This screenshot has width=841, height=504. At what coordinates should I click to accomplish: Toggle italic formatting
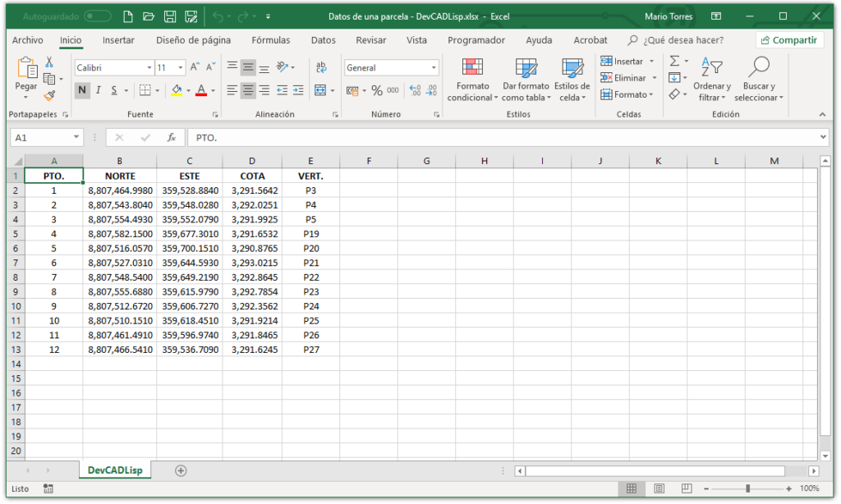pos(98,90)
